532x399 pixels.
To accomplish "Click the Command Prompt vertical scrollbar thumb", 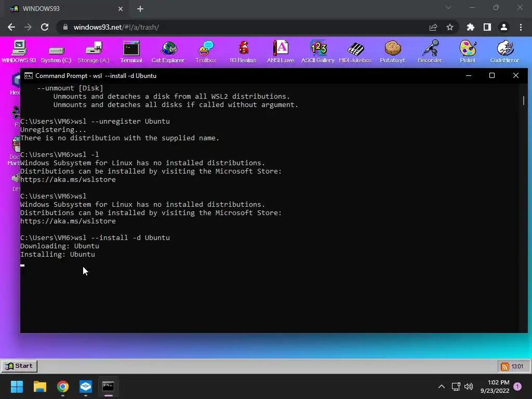I will coord(524,100).
